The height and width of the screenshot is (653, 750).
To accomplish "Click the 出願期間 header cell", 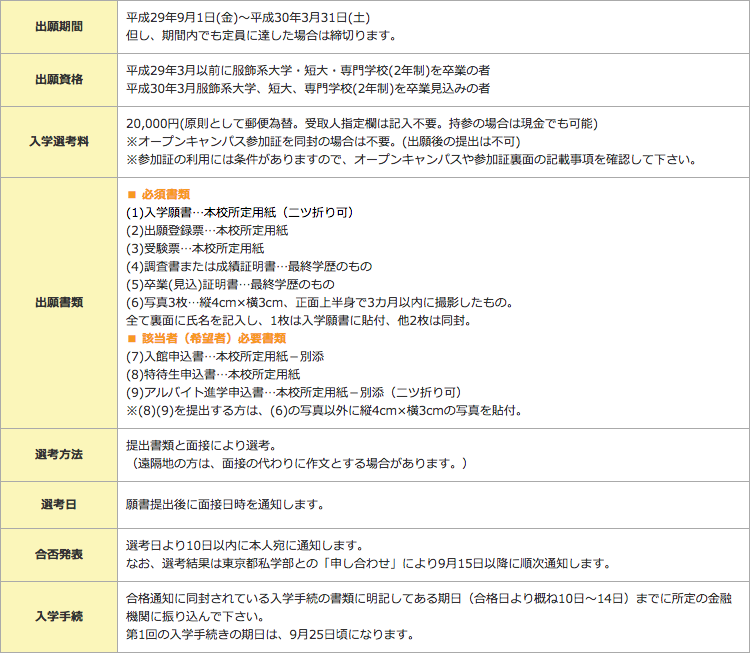I will (59, 27).
